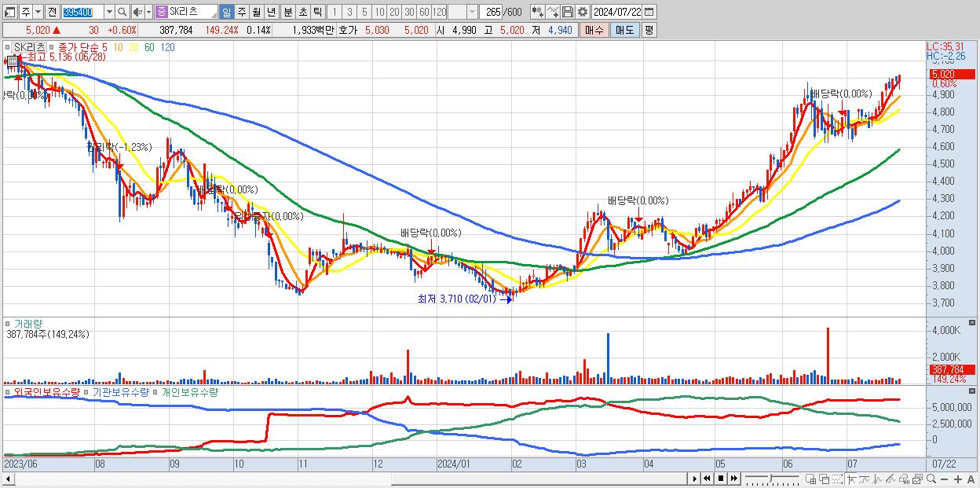Viewport: 980px width, 488px height.
Task: Toggle the green 60 moving average legend
Action: coord(149,47)
